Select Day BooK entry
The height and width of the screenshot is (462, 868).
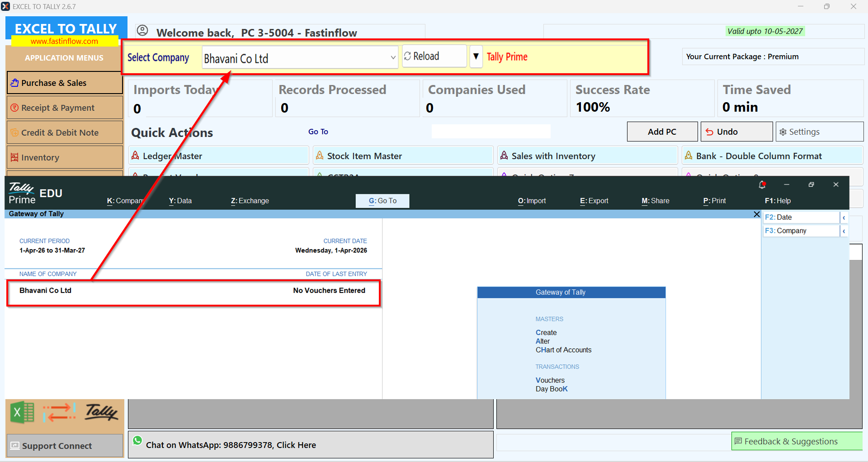pyautogui.click(x=552, y=389)
